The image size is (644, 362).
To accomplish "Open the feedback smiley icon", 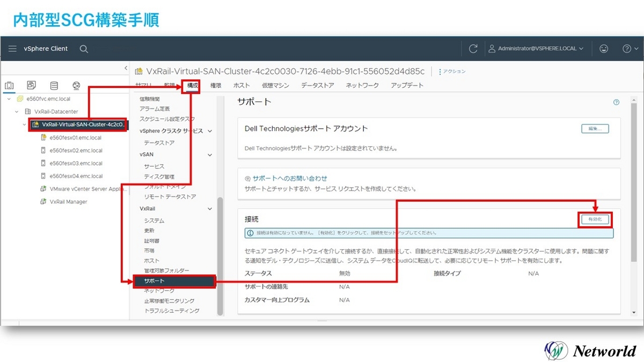I will click(604, 49).
